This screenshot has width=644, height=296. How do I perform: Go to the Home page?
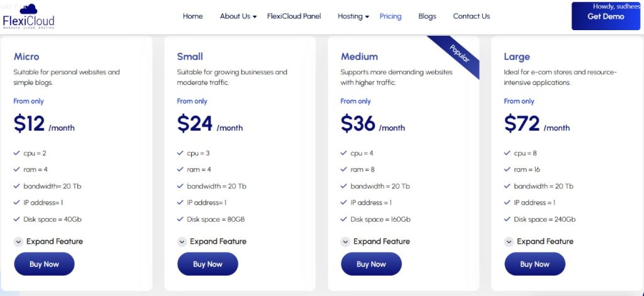tap(192, 16)
